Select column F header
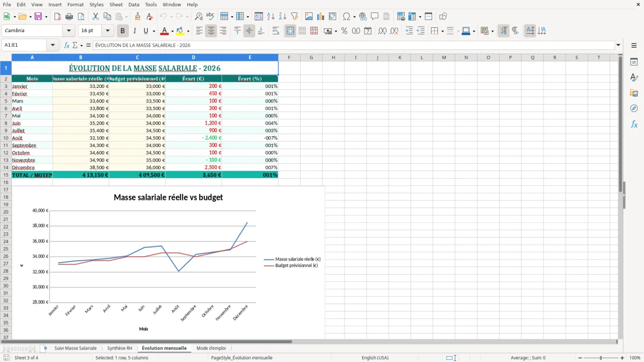Screen dimensions: 644x362 click(289, 57)
